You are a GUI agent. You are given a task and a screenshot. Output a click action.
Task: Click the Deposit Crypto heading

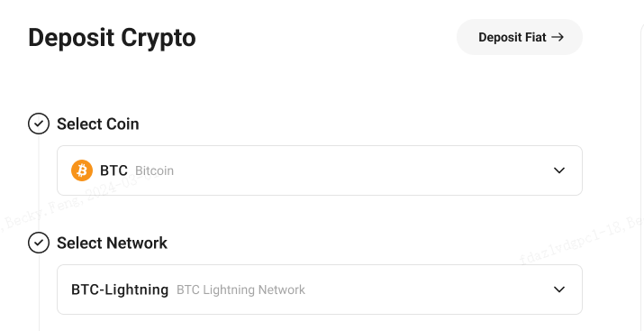pyautogui.click(x=112, y=38)
